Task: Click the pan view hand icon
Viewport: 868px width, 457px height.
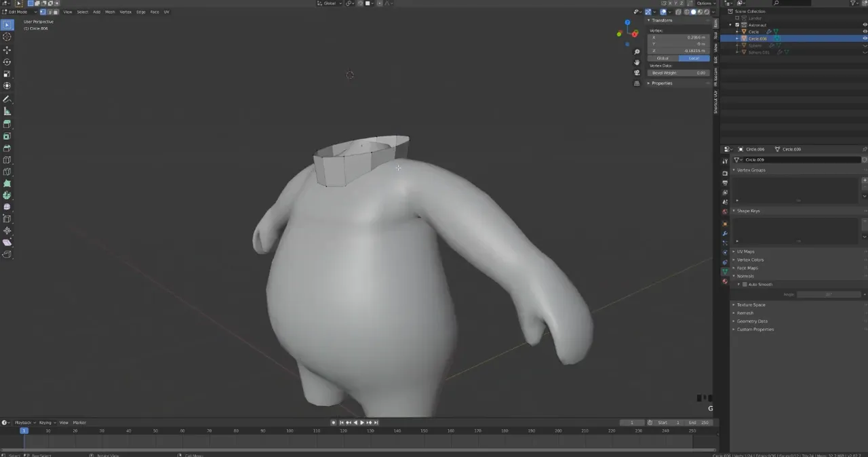Action: (637, 62)
